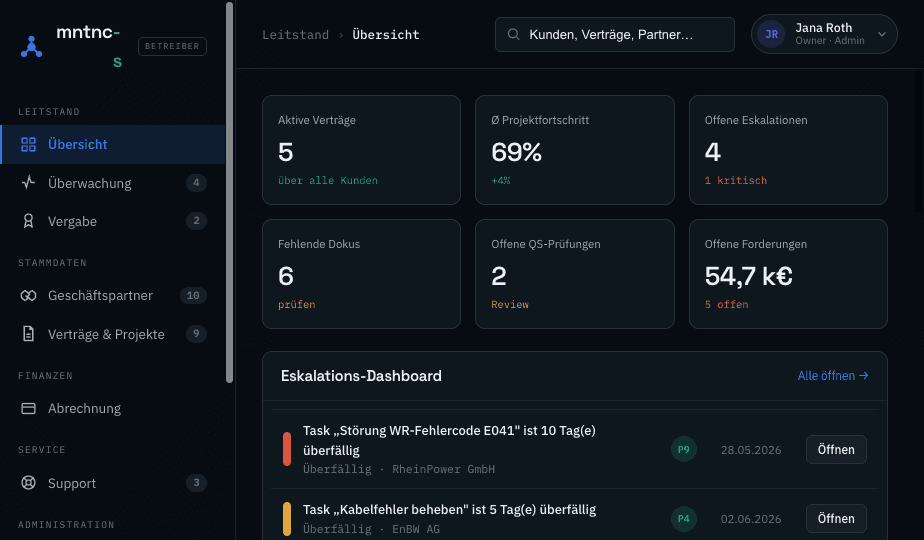
Task: Focus the Kunden, Verträge, Partner search field
Action: click(x=615, y=34)
